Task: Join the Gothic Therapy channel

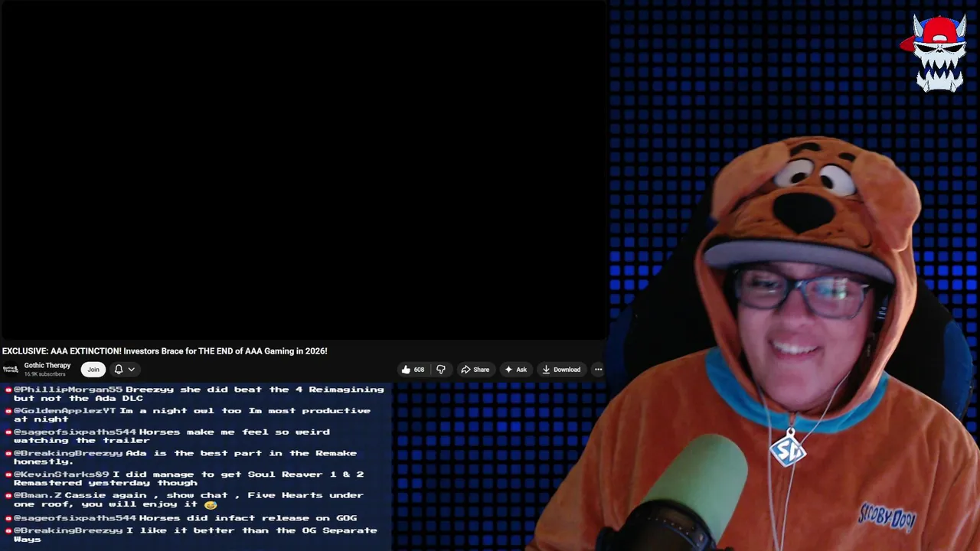Action: (93, 370)
